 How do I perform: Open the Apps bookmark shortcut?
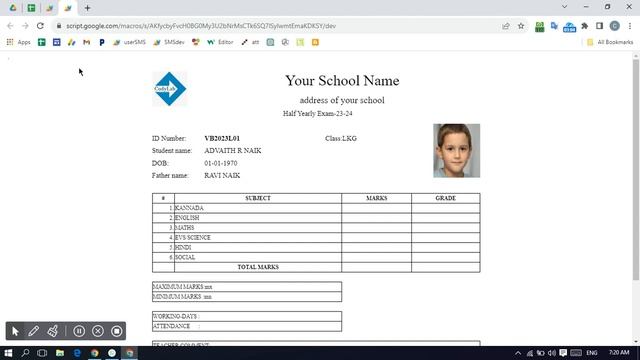(18, 42)
